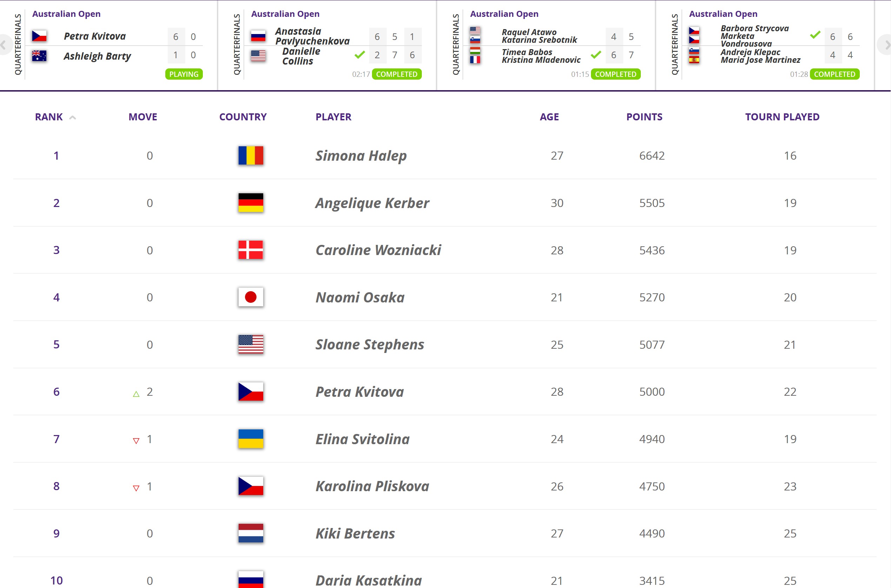This screenshot has width=891, height=588.
Task: Click the German flag beside Angelique Kerber
Action: pos(251,203)
